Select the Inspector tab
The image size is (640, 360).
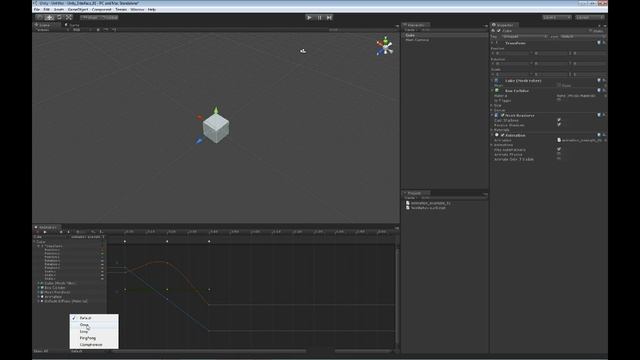[x=504, y=25]
